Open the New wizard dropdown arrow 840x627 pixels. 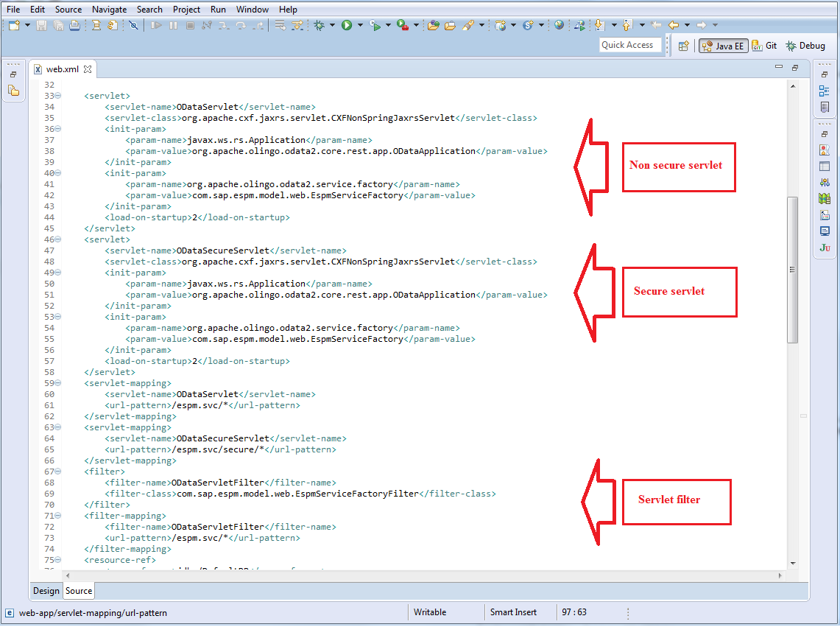pos(27,25)
